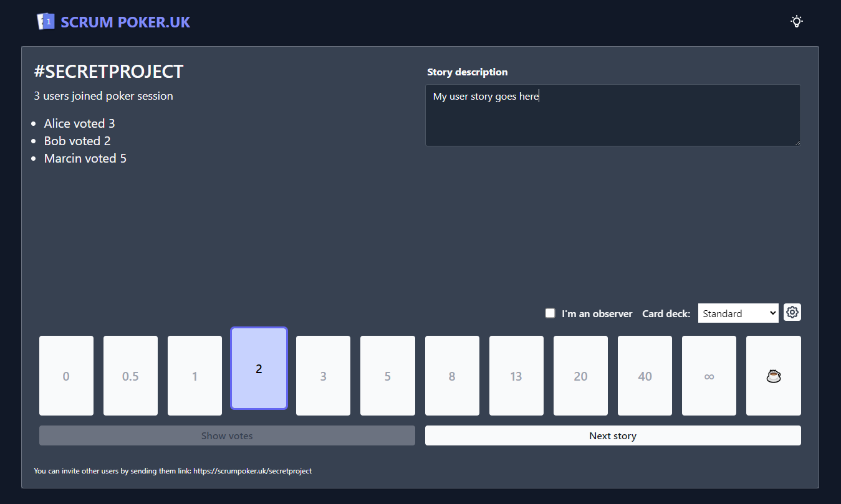
Task: Deselect the highlighted 2 card
Action: [259, 368]
